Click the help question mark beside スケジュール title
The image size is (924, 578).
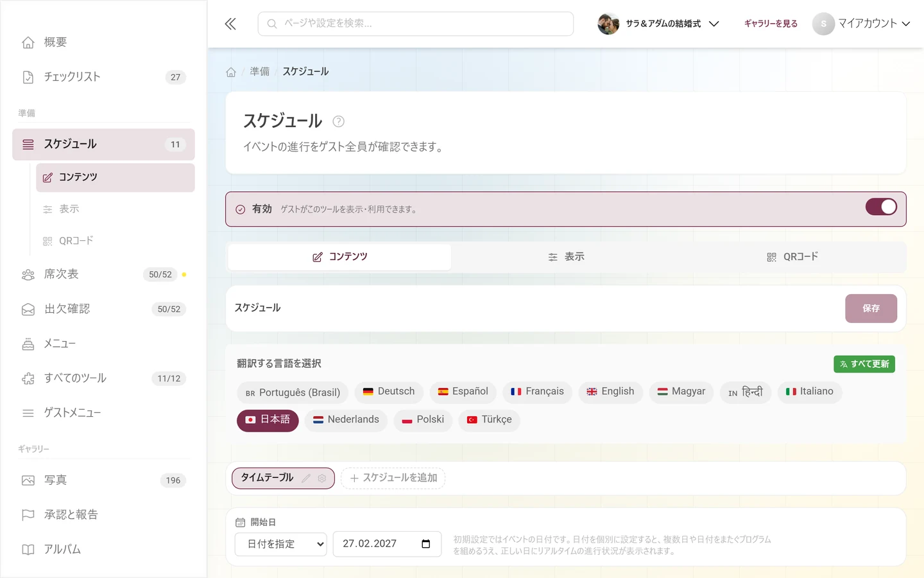tap(338, 121)
